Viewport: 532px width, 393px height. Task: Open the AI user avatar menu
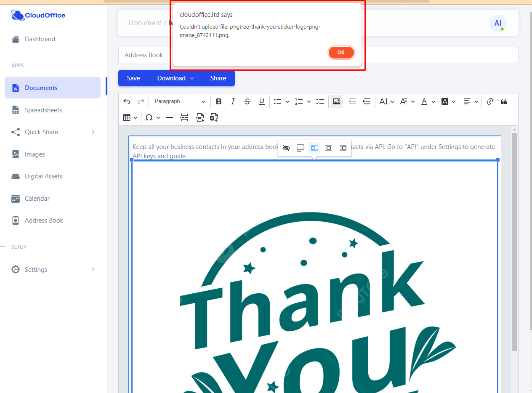click(x=498, y=23)
